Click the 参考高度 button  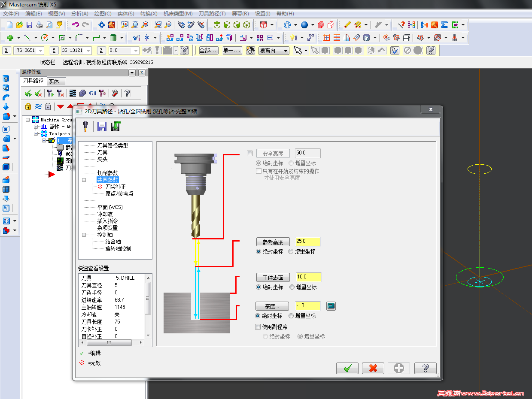[273, 242]
